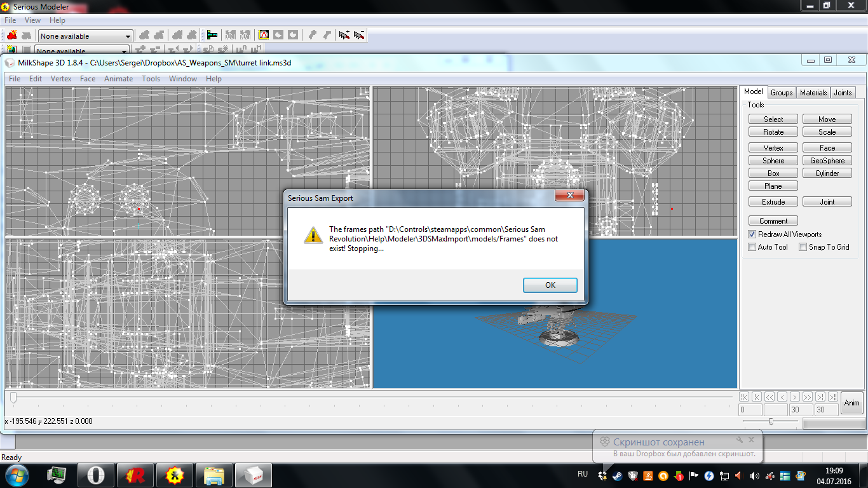Open Dropbox notification settings wrench
The height and width of the screenshot is (488, 868).
click(740, 439)
